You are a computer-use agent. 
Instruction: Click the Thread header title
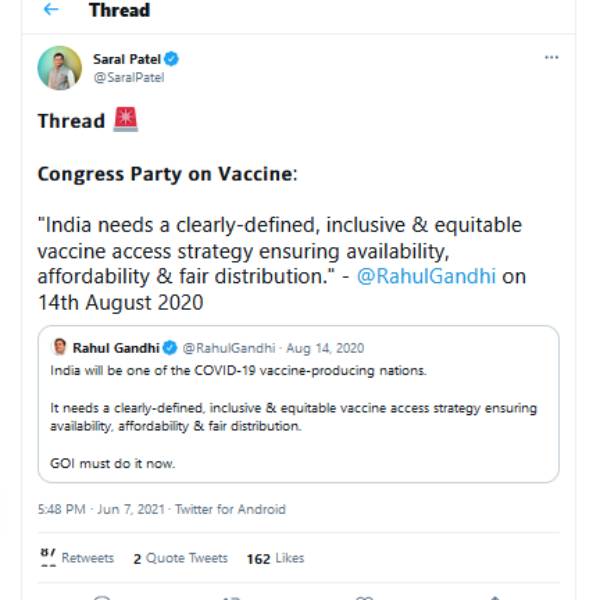click(119, 10)
